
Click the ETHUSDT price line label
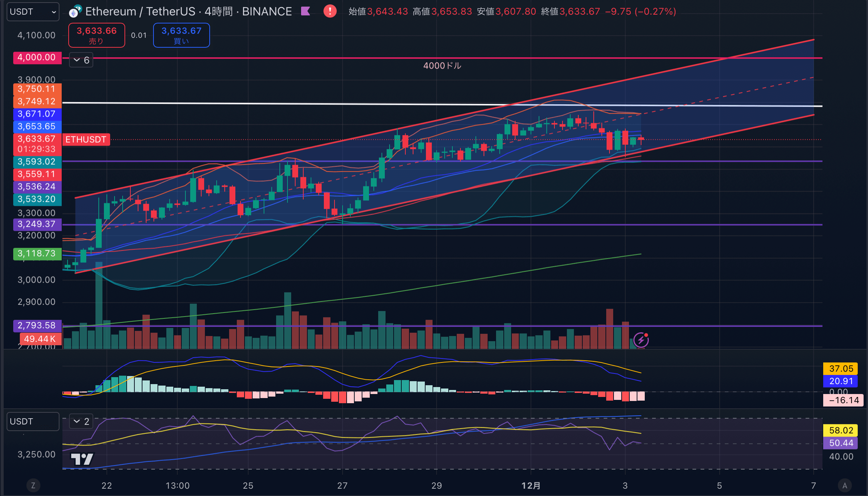click(86, 139)
